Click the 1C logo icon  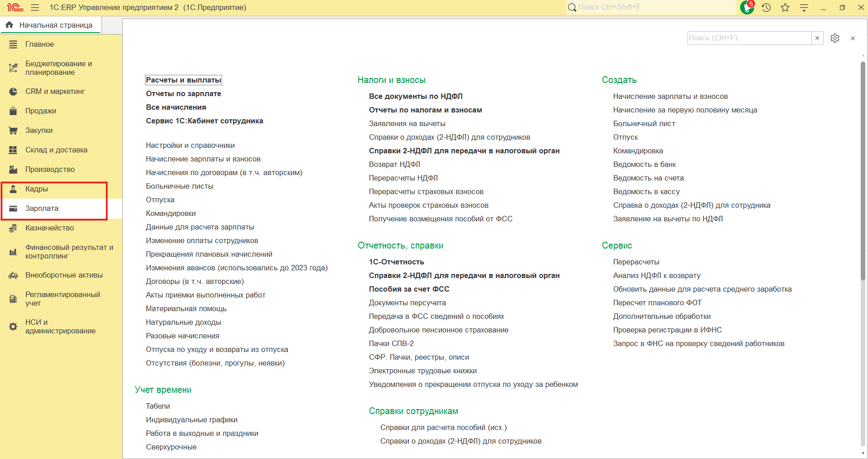point(15,8)
